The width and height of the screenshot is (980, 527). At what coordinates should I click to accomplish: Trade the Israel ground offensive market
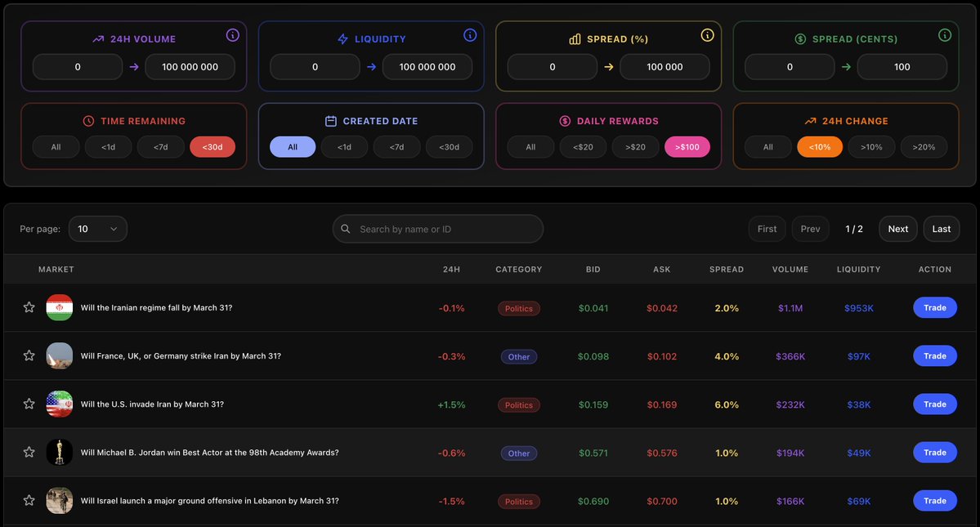point(935,500)
